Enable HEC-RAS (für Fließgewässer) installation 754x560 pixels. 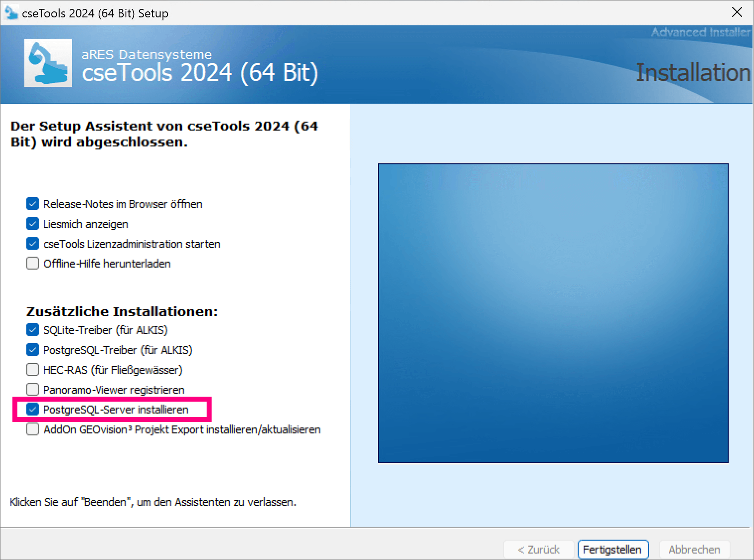[x=33, y=370]
